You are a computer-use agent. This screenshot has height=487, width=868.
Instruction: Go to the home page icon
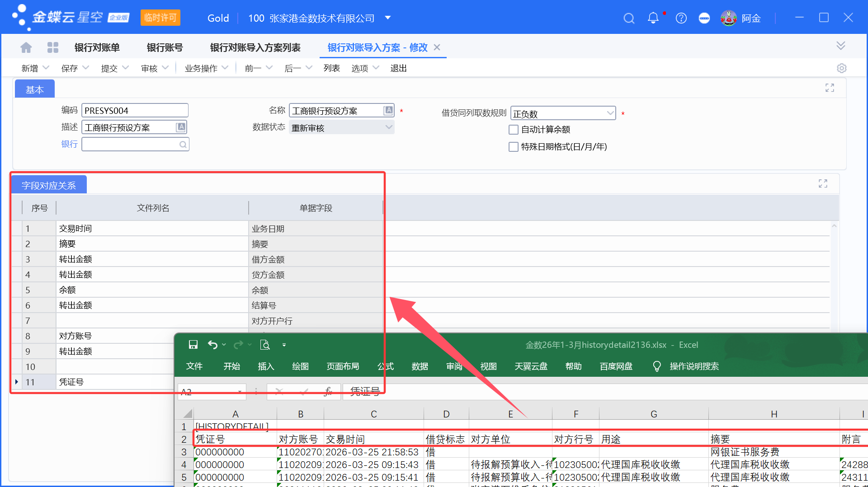(x=26, y=47)
